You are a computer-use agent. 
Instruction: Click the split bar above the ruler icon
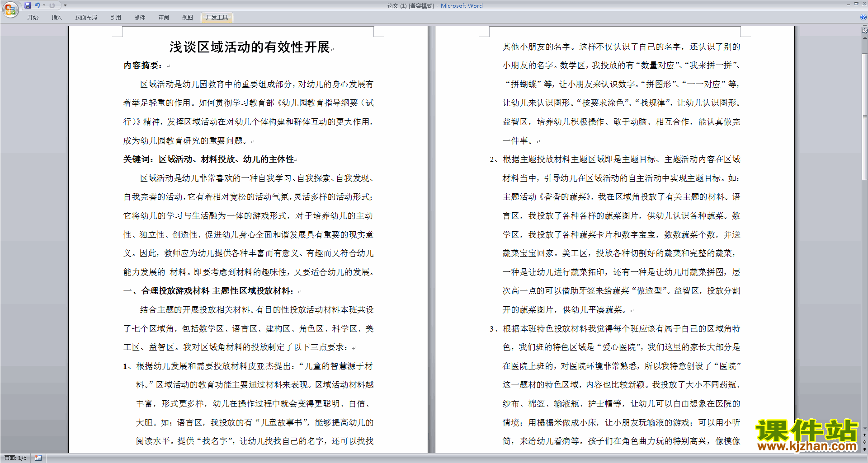865,26
